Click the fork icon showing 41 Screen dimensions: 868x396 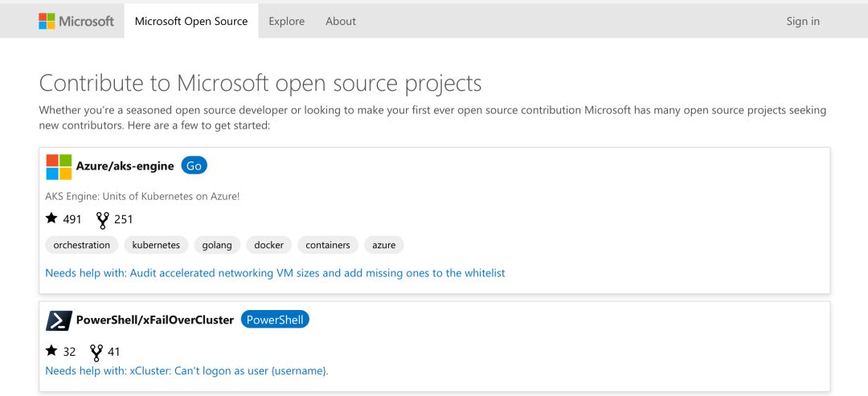click(96, 351)
